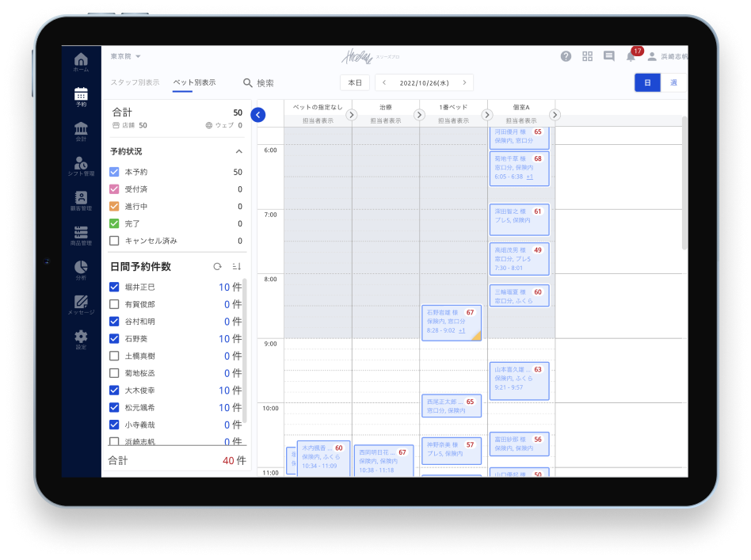Image resolution: width=751 pixels, height=560 pixels.
Task: Collapse 予約状況 section chevron
Action: (239, 151)
